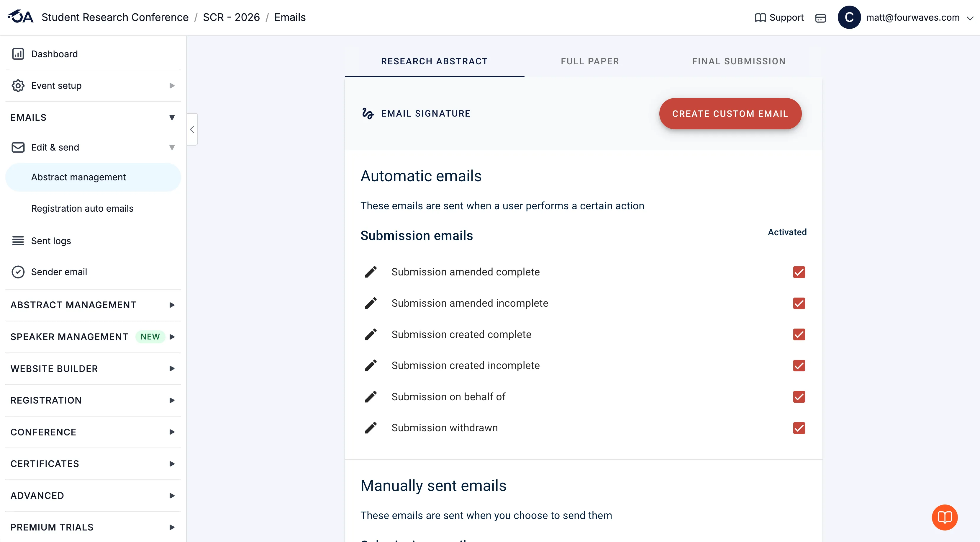Toggle Submission on behalf of checkbox

(799, 397)
